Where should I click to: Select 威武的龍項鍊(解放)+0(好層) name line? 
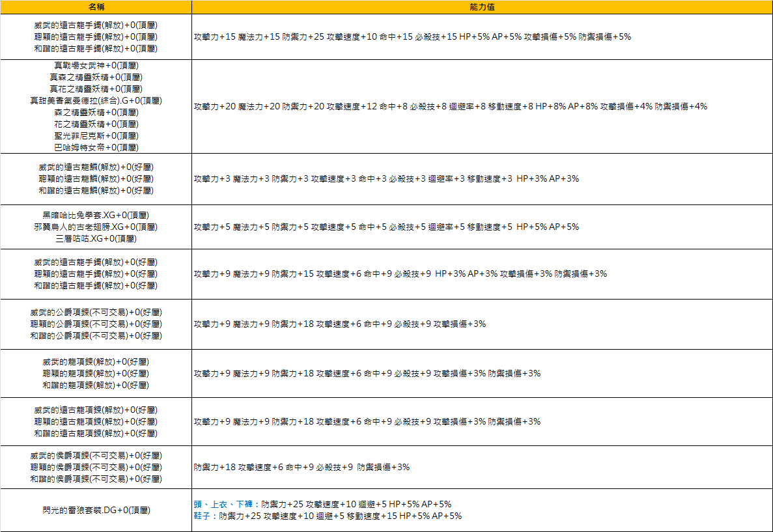(96, 363)
